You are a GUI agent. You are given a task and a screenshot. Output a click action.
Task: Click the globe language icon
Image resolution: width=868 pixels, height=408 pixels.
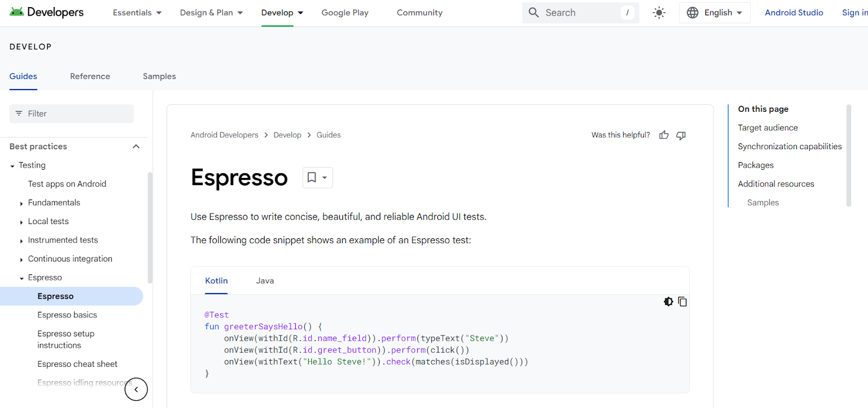point(693,12)
